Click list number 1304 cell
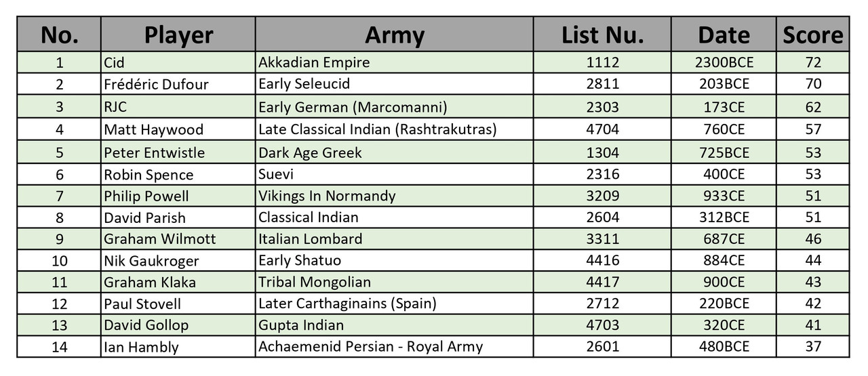 [x=602, y=152]
